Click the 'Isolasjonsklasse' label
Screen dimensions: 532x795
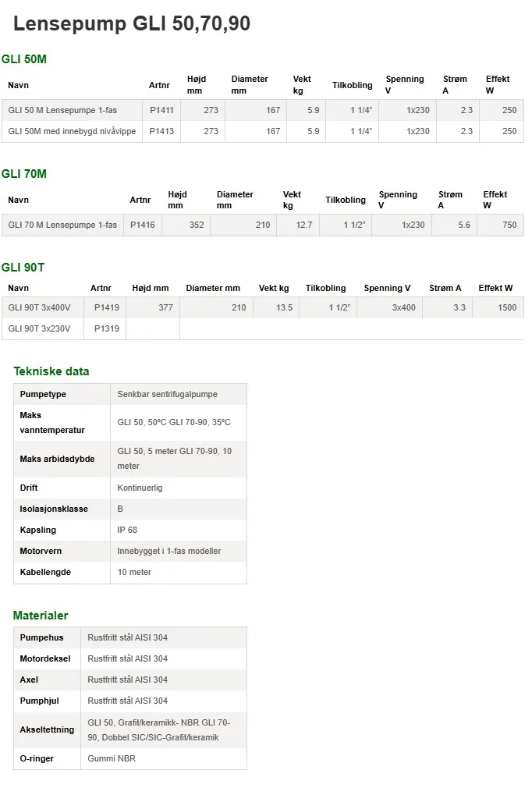click(54, 509)
